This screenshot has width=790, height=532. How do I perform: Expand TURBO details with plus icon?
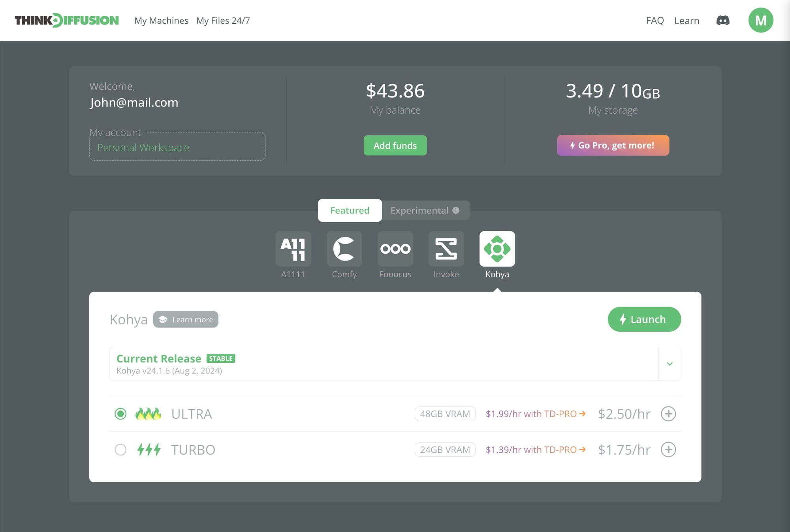(668, 450)
